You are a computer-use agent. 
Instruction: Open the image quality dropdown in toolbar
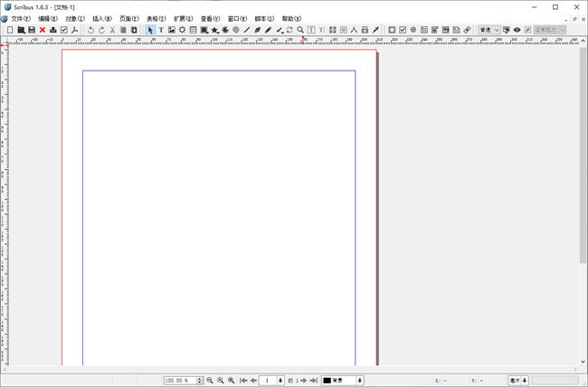tap(488, 30)
